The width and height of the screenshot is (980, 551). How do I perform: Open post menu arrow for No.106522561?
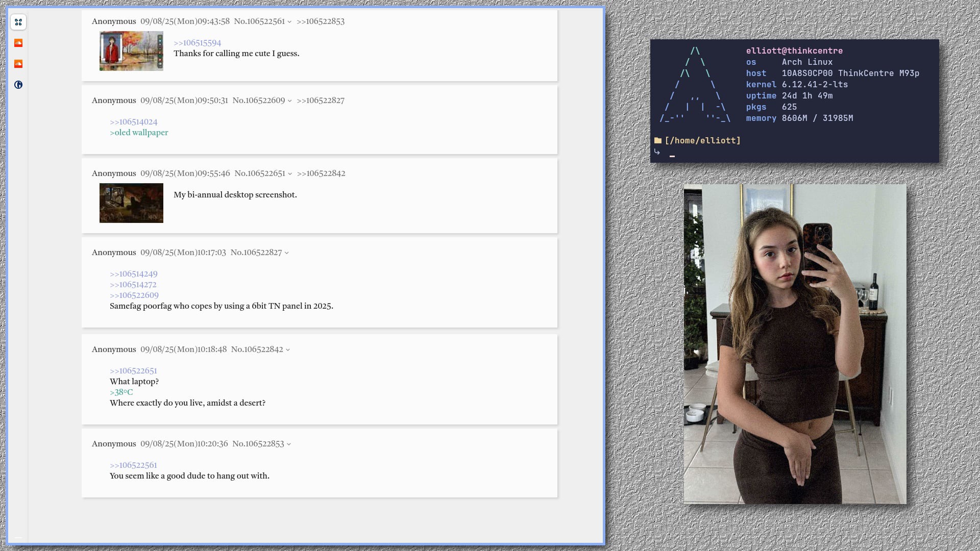(289, 22)
